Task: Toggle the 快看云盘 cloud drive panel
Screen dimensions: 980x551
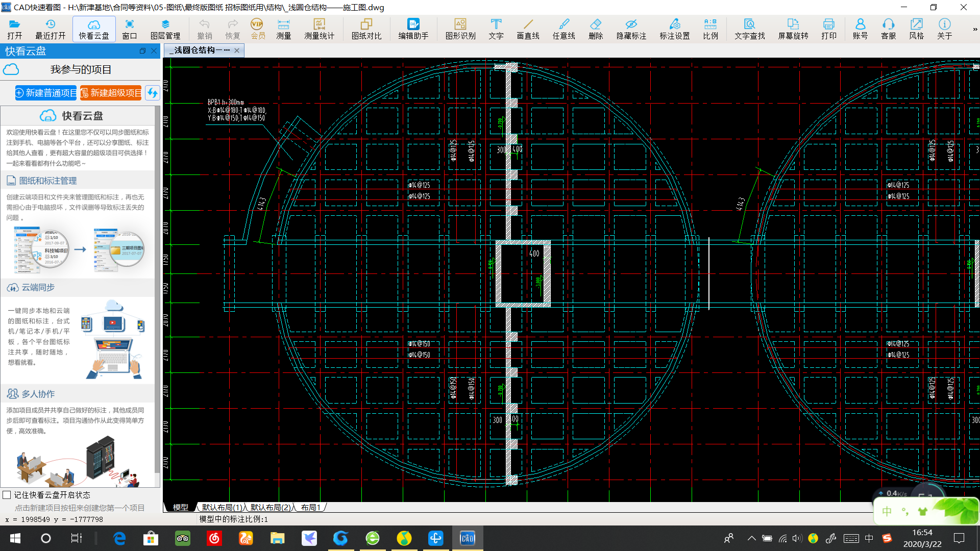Action: pos(94,29)
